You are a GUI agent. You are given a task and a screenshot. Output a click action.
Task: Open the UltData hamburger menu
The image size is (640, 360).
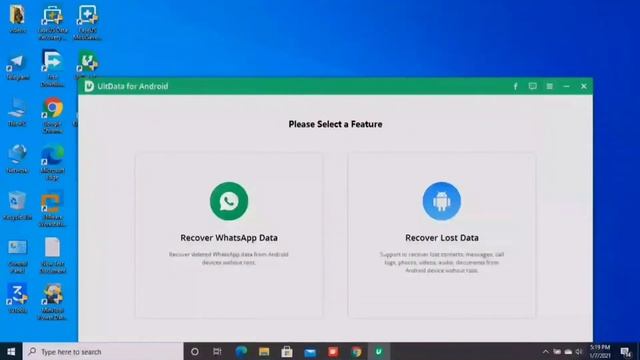point(550,87)
